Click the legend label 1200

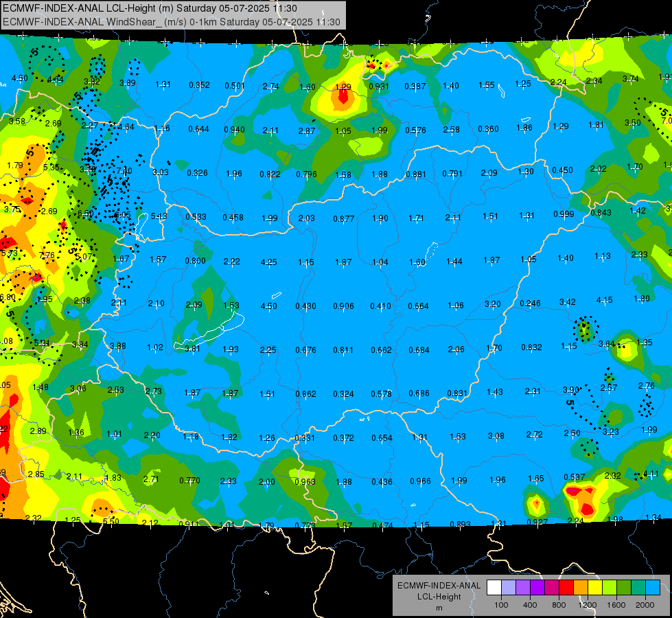588,605
